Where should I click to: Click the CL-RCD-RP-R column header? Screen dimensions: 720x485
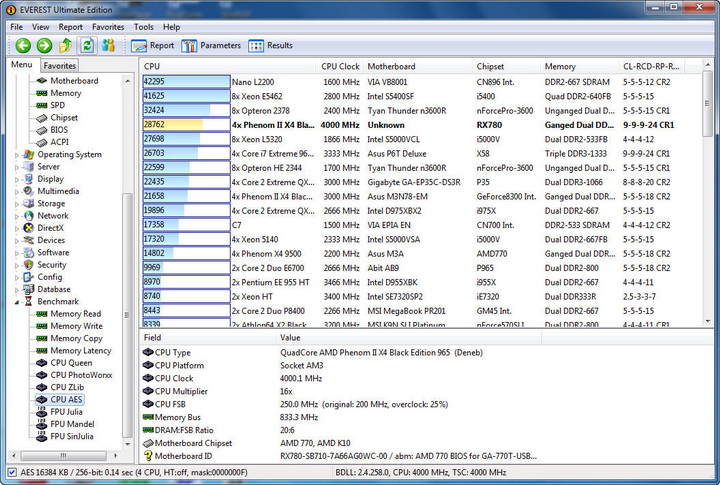(x=652, y=67)
